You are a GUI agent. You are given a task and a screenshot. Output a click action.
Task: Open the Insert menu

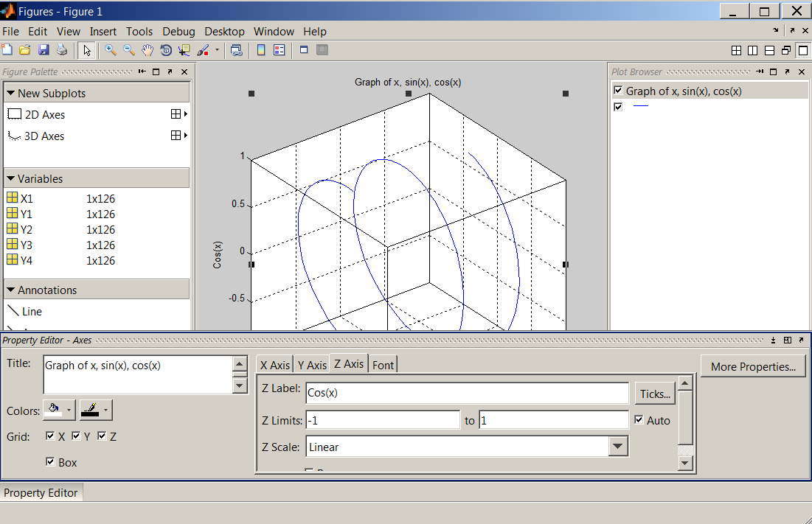click(103, 32)
